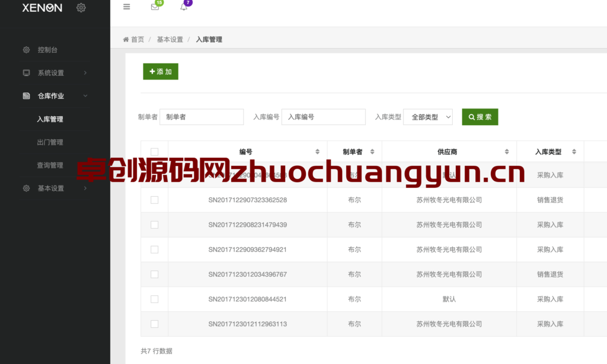Click the 入库管理 breadcrumb item
This screenshot has width=607, height=364.
pos(209,40)
